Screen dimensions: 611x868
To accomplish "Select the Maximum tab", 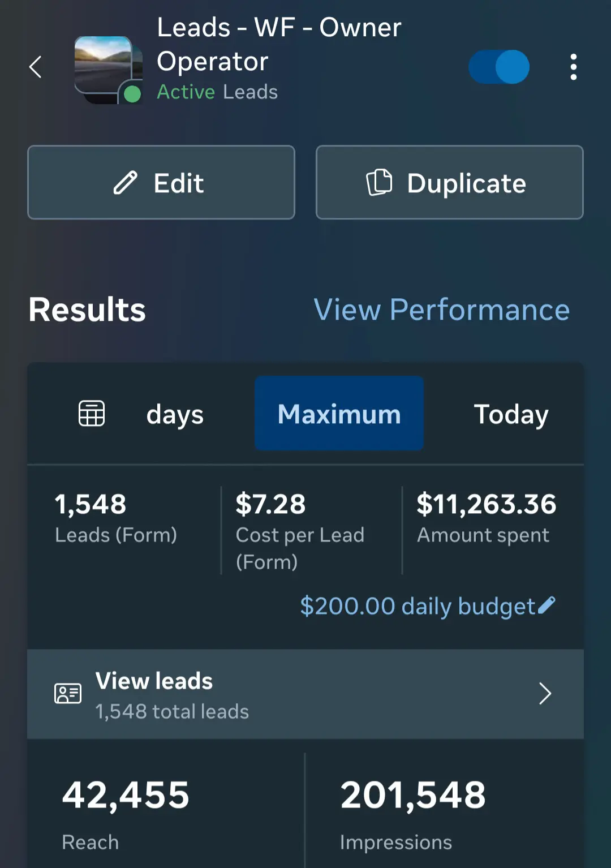I will 339,413.
